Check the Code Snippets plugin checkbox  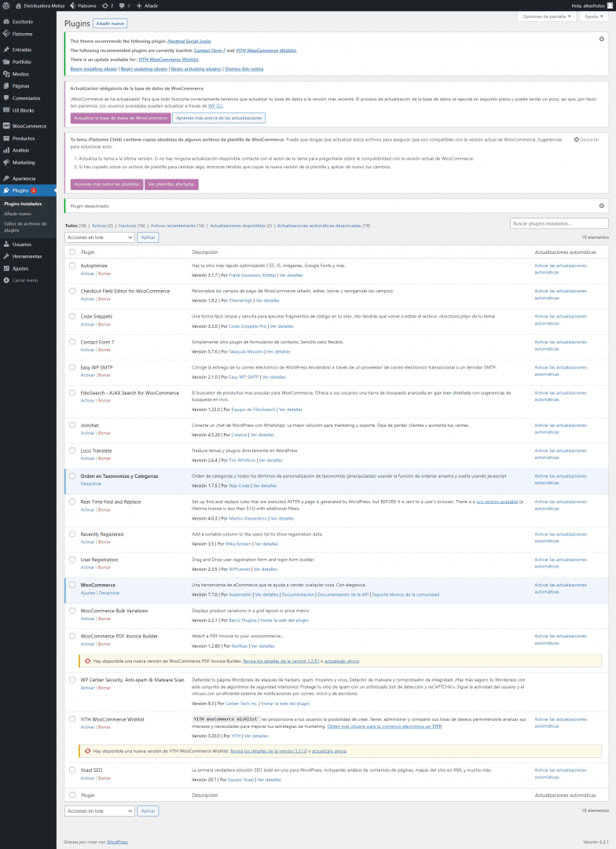pyautogui.click(x=72, y=316)
